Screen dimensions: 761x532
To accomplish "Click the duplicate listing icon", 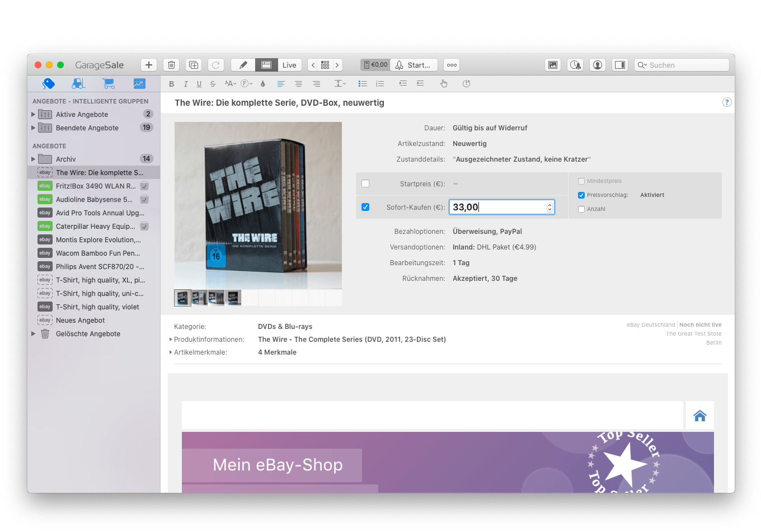I will (194, 65).
